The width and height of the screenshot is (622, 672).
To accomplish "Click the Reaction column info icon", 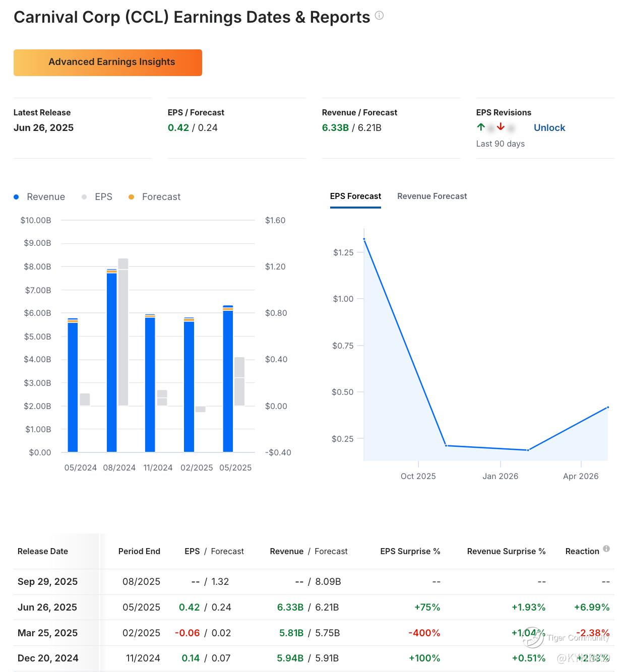I will [x=606, y=549].
